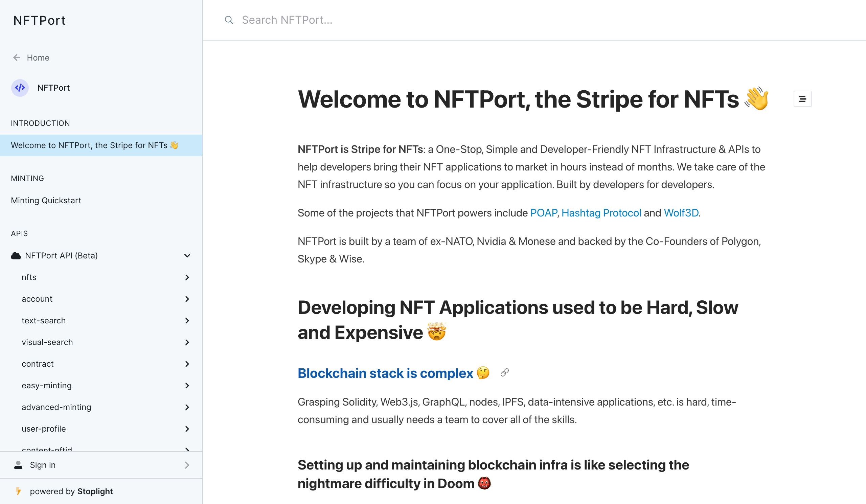Screen dimensions: 866x504
Task: Open the table of contents icon
Action: (x=802, y=99)
